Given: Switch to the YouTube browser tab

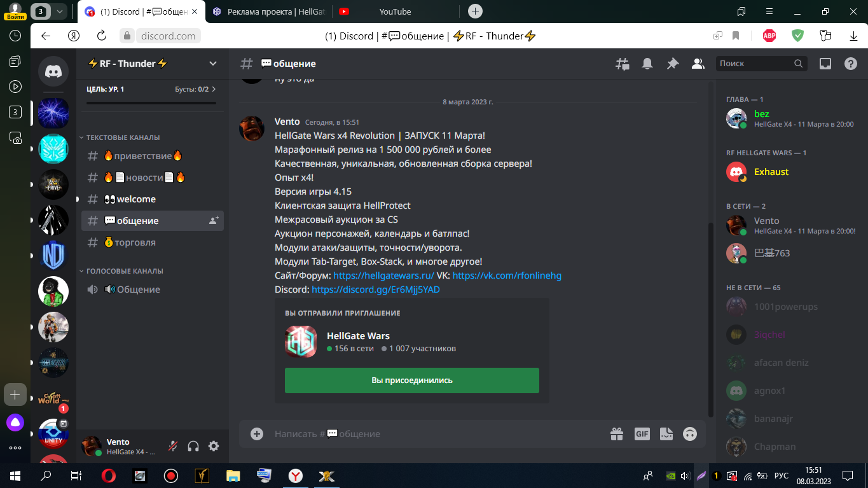Looking at the screenshot, I should [x=396, y=11].
